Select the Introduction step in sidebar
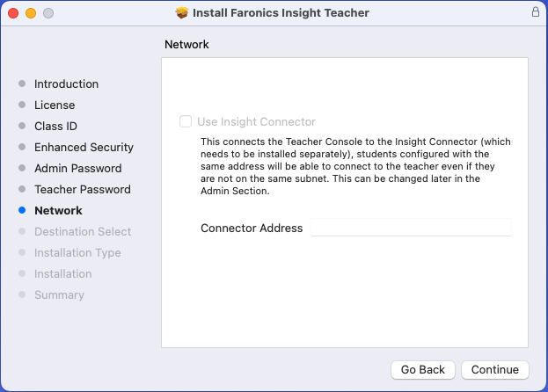 pyautogui.click(x=66, y=84)
